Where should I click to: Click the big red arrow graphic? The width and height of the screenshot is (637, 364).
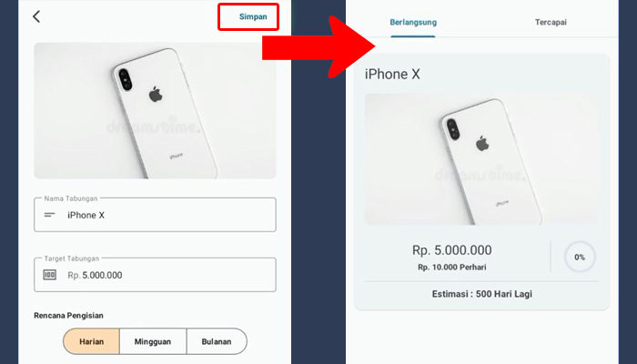tap(318, 46)
